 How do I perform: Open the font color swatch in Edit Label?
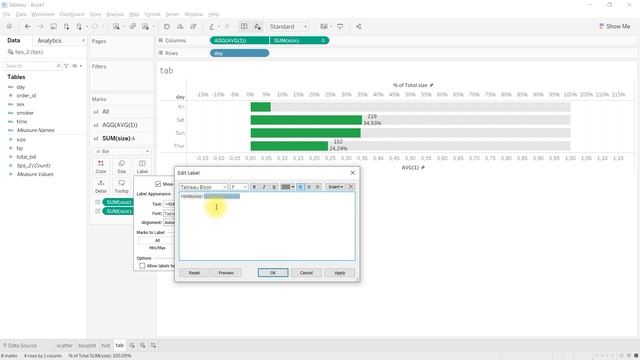287,187
